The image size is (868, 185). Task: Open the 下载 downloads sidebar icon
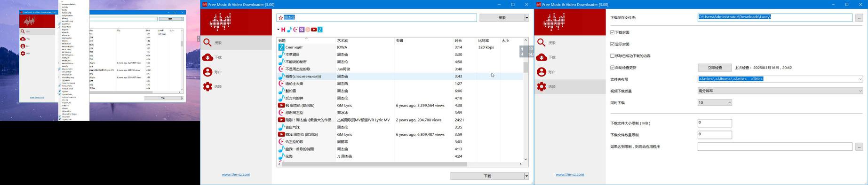(x=207, y=57)
